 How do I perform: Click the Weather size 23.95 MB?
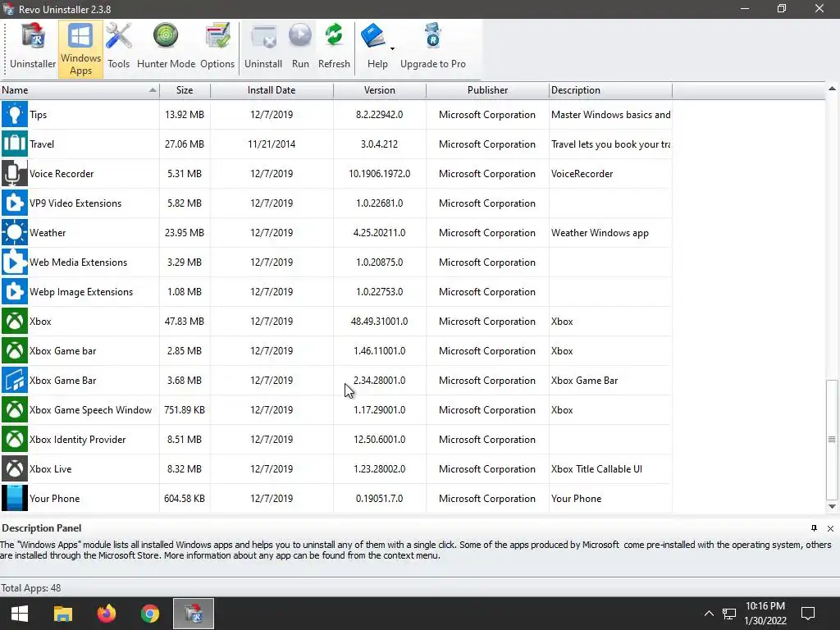[x=185, y=232]
